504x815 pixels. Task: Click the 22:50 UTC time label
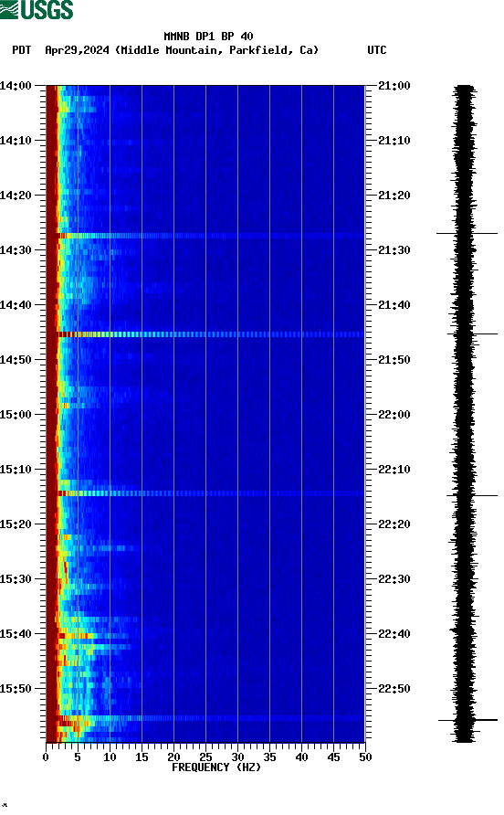tap(394, 689)
